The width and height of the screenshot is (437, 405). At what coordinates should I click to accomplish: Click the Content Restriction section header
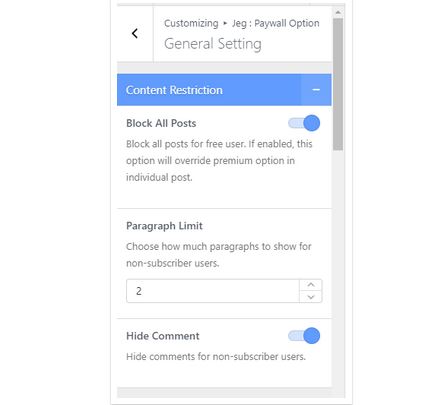[224, 90]
